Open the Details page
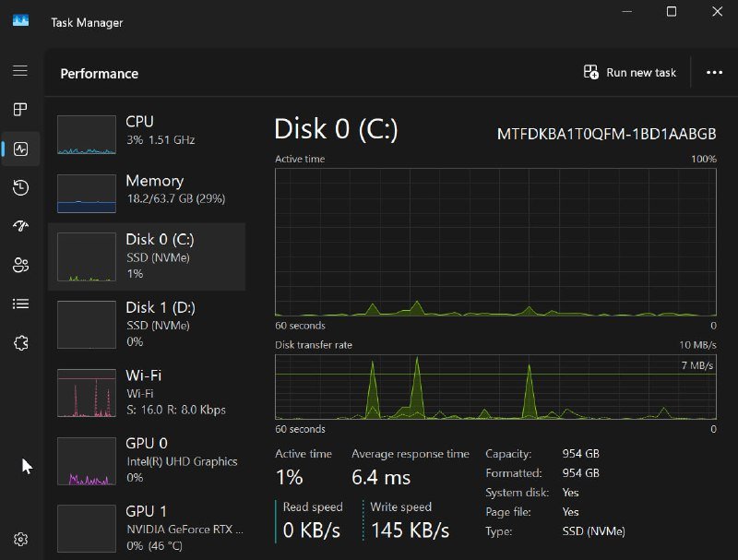The width and height of the screenshot is (738, 560). (x=21, y=304)
